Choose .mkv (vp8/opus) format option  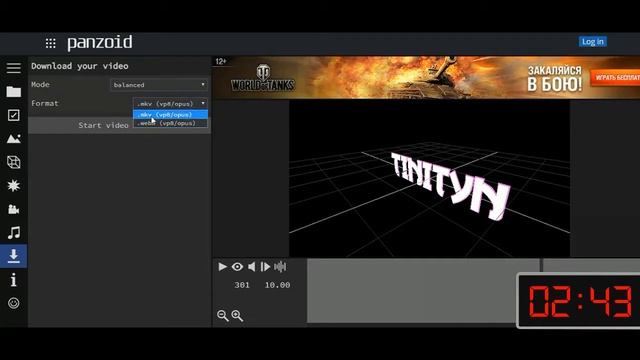[170, 115]
